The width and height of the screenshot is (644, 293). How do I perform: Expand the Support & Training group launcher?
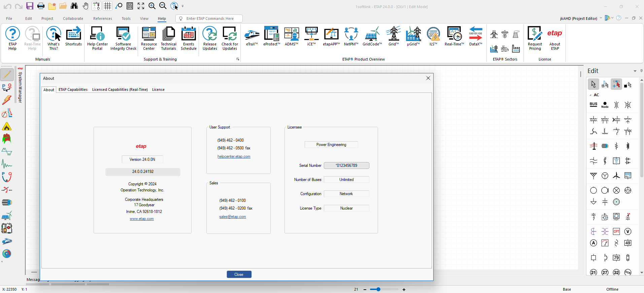[238, 59]
